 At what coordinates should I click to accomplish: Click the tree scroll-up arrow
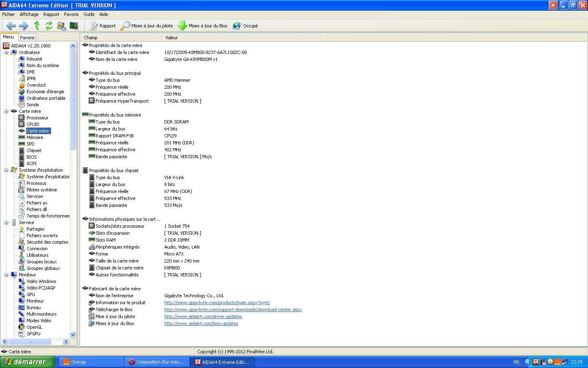point(73,46)
